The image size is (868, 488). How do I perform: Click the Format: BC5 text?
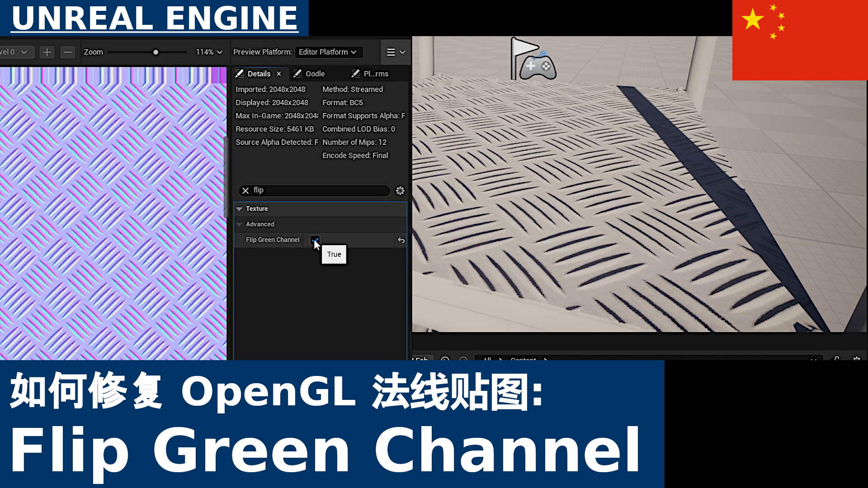tap(343, 103)
